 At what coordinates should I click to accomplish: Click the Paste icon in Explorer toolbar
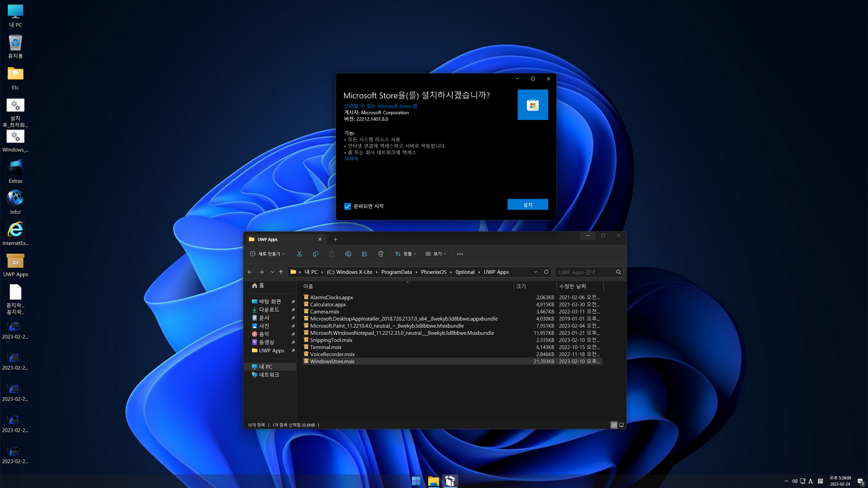(x=332, y=254)
